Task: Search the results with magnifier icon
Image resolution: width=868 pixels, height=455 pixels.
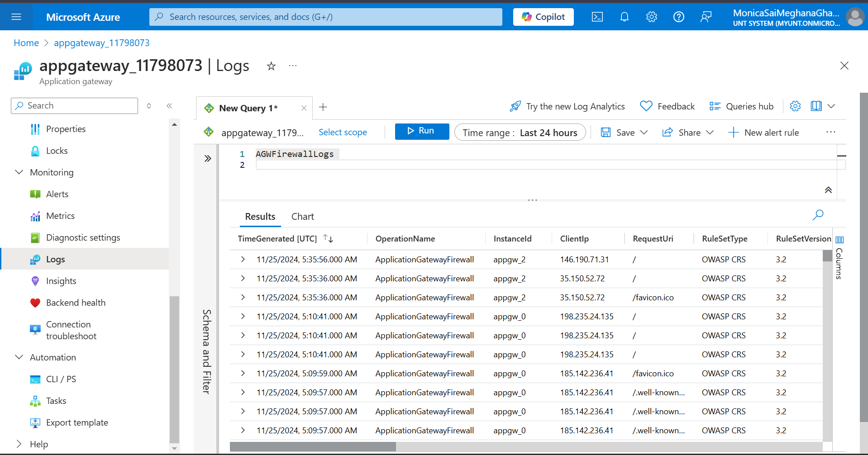Action: 818,215
